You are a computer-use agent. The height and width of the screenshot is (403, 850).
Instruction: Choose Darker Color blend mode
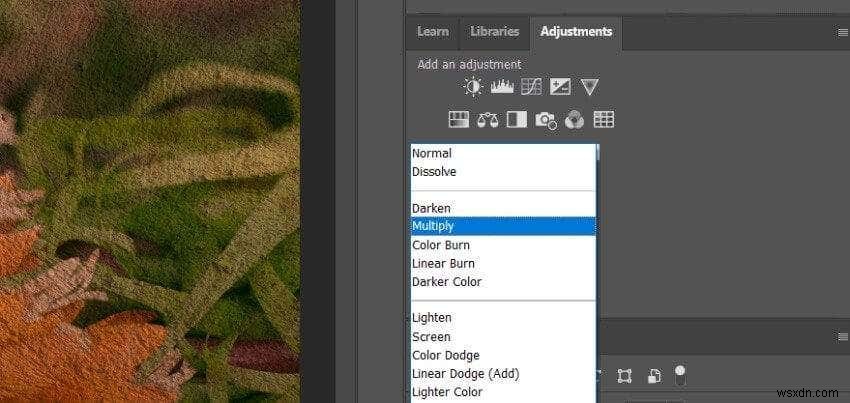503,282
